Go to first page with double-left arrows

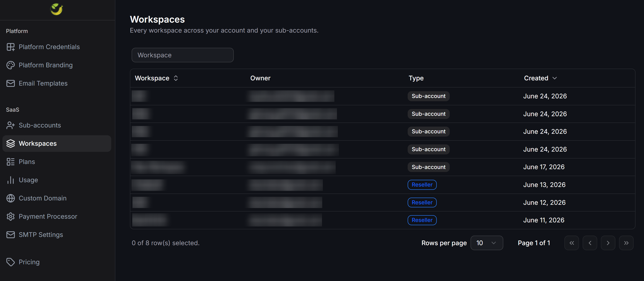pyautogui.click(x=572, y=243)
